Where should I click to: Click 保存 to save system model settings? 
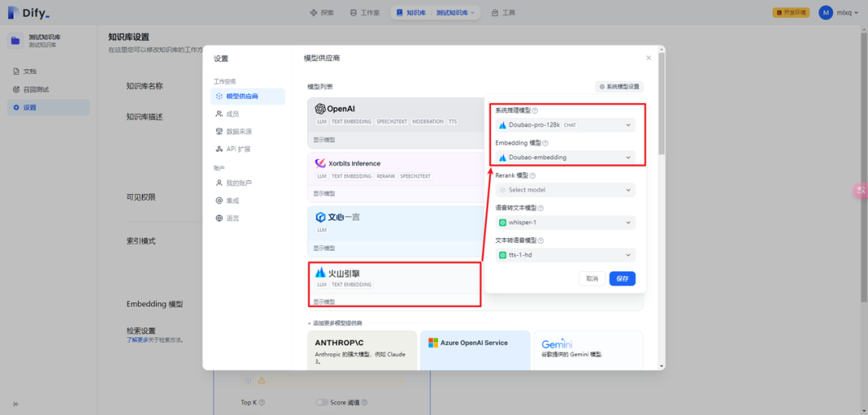pos(622,279)
